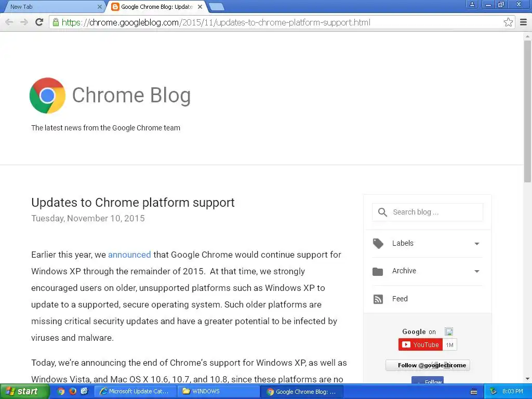The height and width of the screenshot is (399, 532).
Task: Click in the Search blog field
Action: 428,212
